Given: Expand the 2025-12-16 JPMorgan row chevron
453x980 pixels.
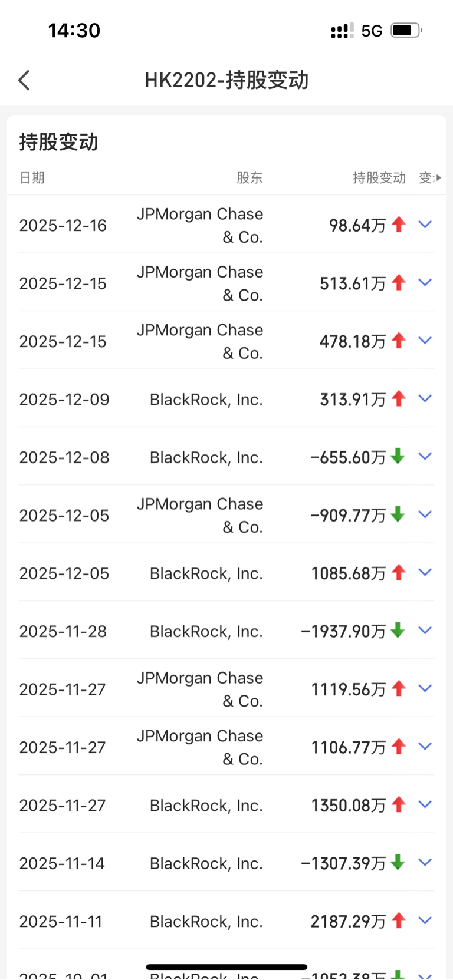Looking at the screenshot, I should [425, 225].
